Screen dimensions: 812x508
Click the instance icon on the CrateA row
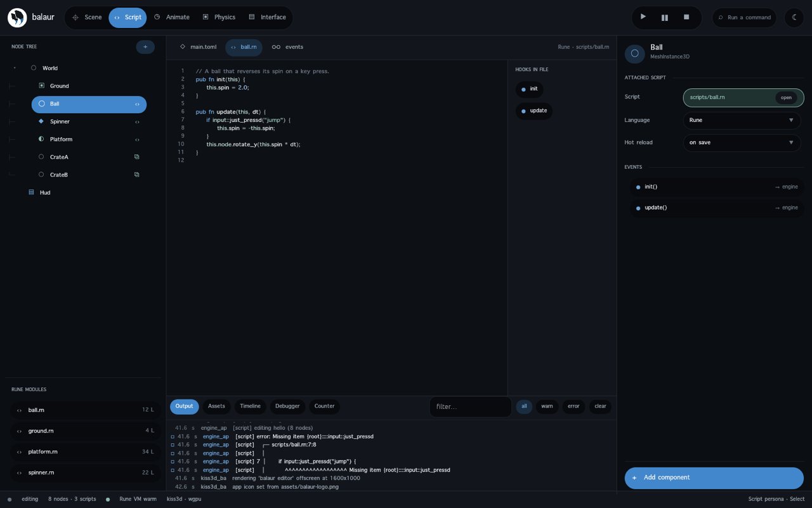(x=136, y=157)
